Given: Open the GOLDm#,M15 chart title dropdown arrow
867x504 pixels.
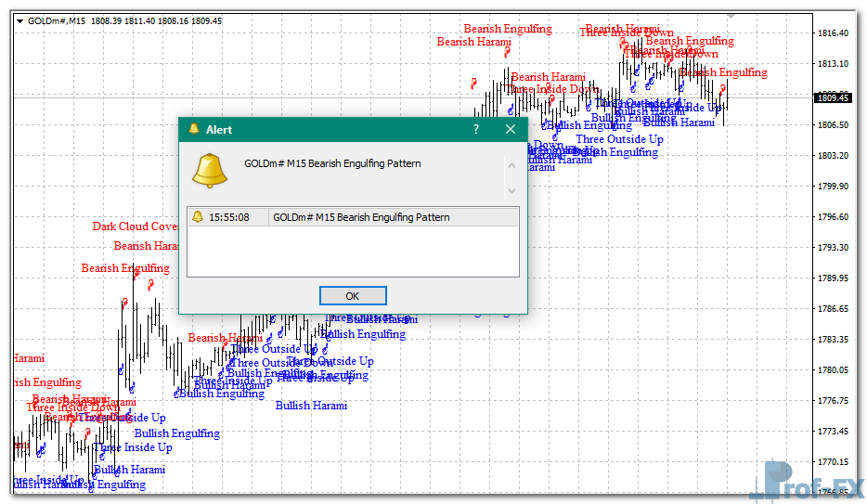Looking at the screenshot, I should [x=20, y=20].
